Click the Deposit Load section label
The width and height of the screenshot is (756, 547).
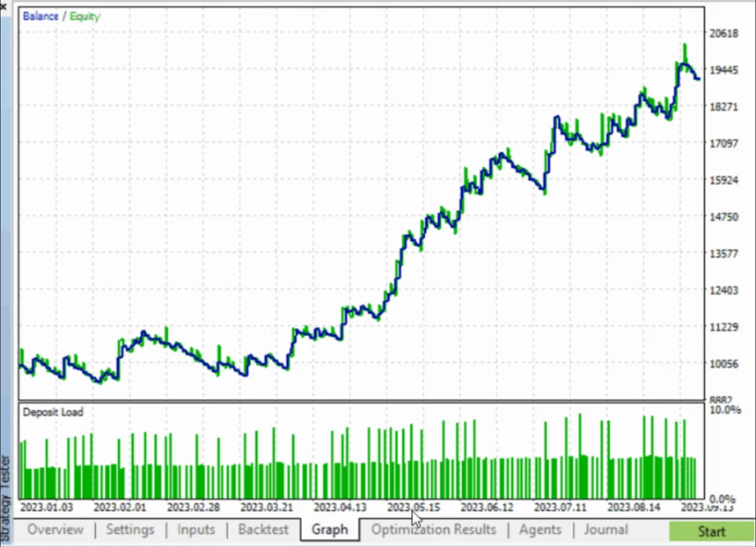52,411
